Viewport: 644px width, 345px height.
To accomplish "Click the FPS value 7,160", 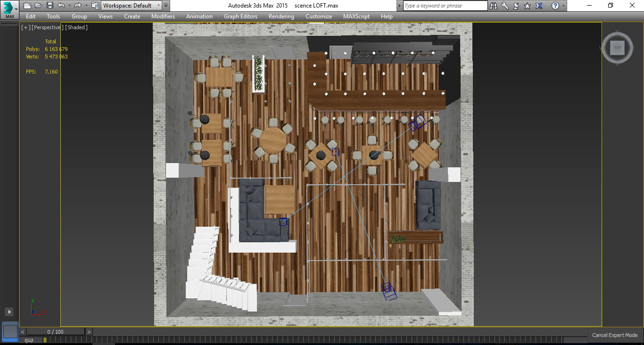I will (51, 72).
